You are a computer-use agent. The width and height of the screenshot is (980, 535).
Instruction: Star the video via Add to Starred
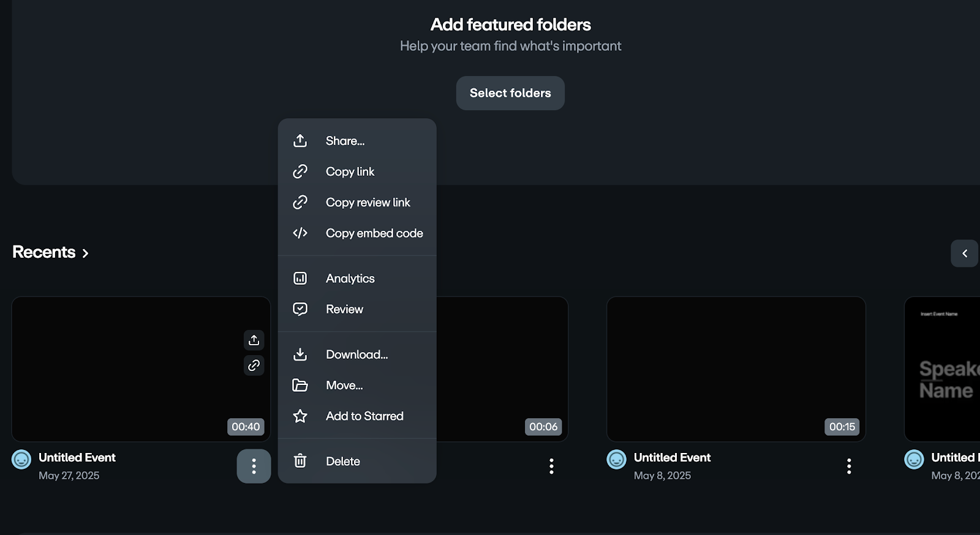tap(364, 416)
